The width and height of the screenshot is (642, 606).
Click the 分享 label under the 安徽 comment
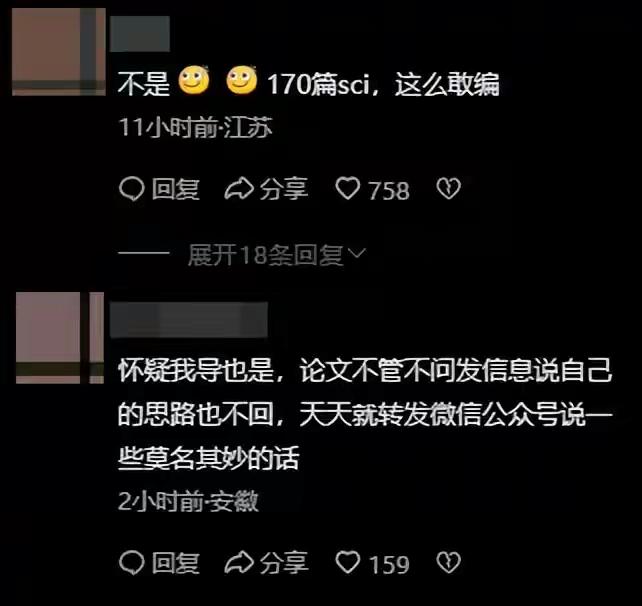tap(284, 563)
